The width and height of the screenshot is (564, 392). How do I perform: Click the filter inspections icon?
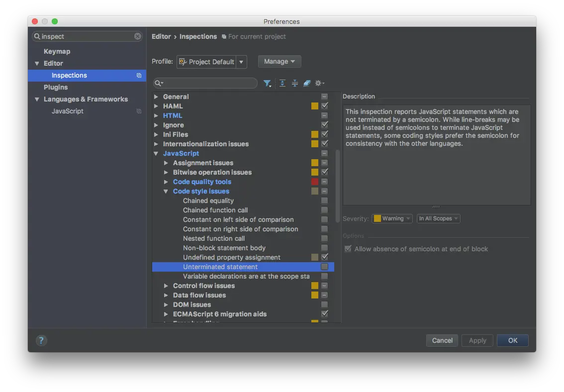267,84
